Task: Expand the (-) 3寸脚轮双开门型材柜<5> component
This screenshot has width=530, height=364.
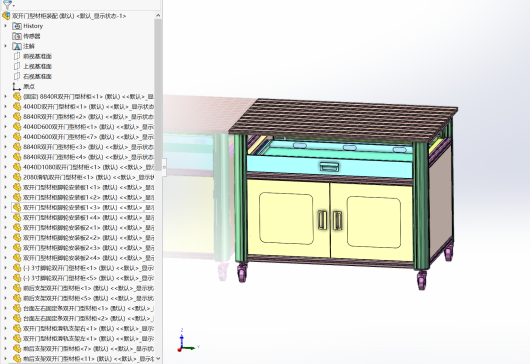Action: [5, 278]
